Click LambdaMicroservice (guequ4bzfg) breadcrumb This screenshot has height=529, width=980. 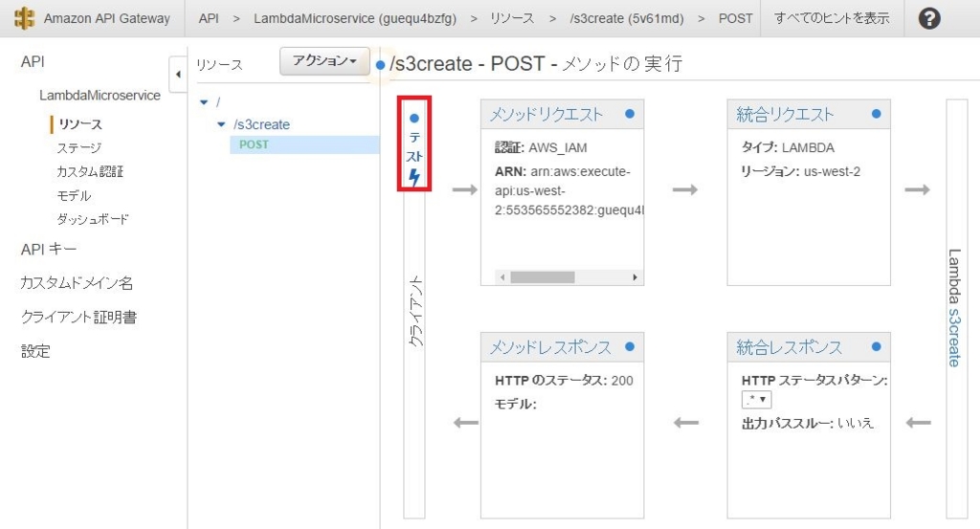tap(355, 19)
